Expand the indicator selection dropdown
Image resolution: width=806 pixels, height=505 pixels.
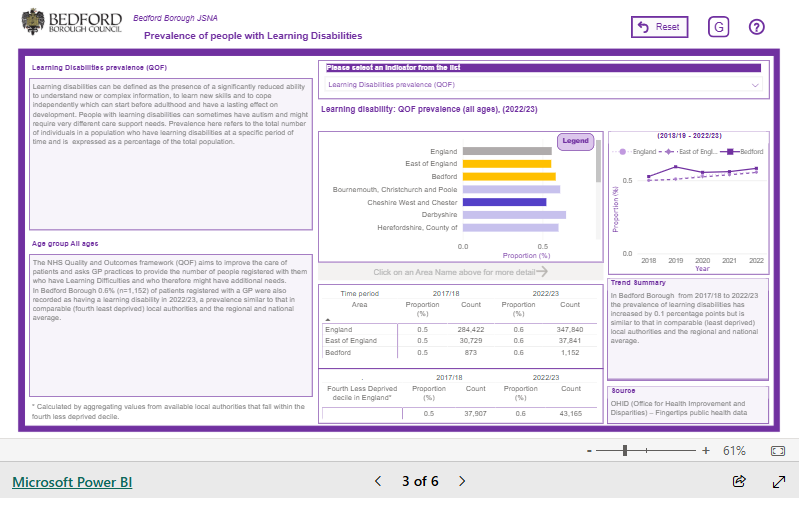(x=755, y=85)
